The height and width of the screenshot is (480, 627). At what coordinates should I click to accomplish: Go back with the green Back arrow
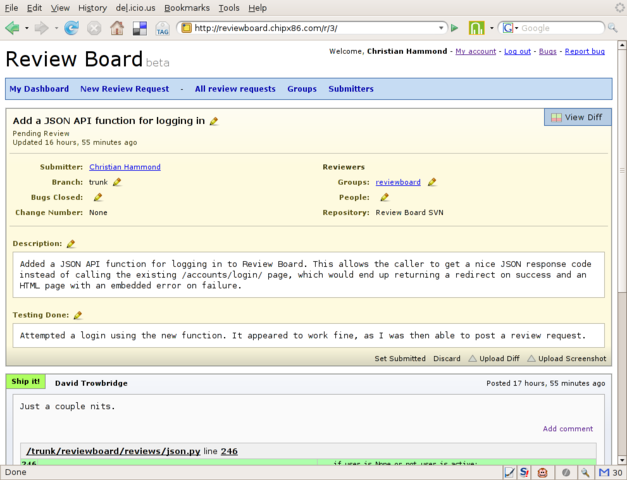pyautogui.click(x=12, y=28)
